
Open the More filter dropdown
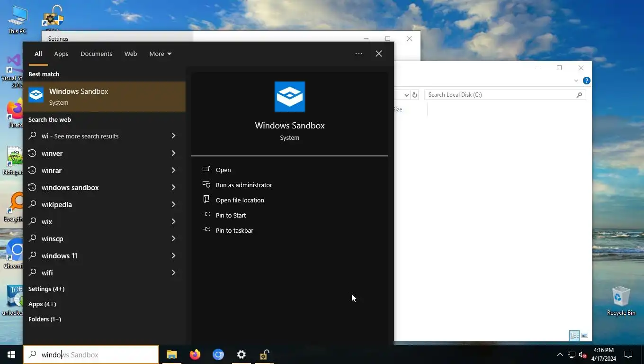click(161, 54)
